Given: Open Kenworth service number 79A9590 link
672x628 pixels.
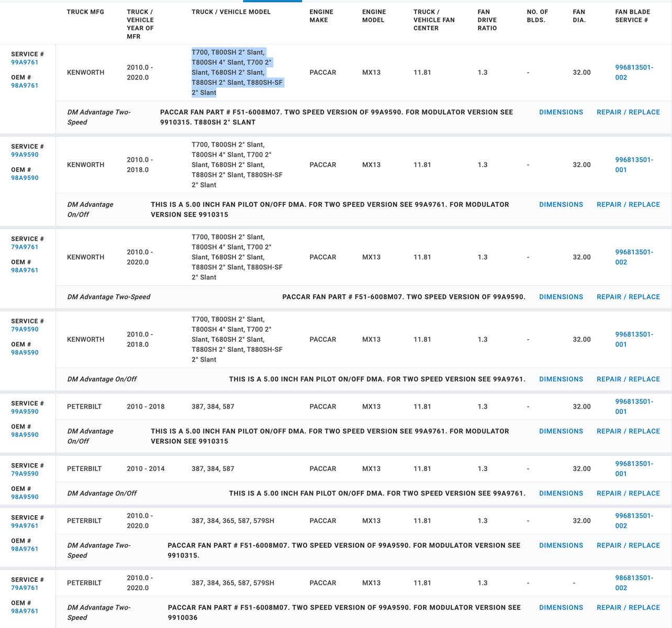Looking at the screenshot, I should pyautogui.click(x=25, y=329).
